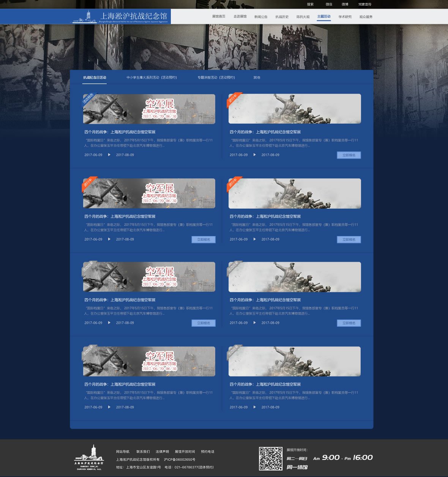Image resolution: width=448 pixels, height=477 pixels.
Task: Go to 展馆首页 in the navigation bar
Action: pyautogui.click(x=219, y=17)
